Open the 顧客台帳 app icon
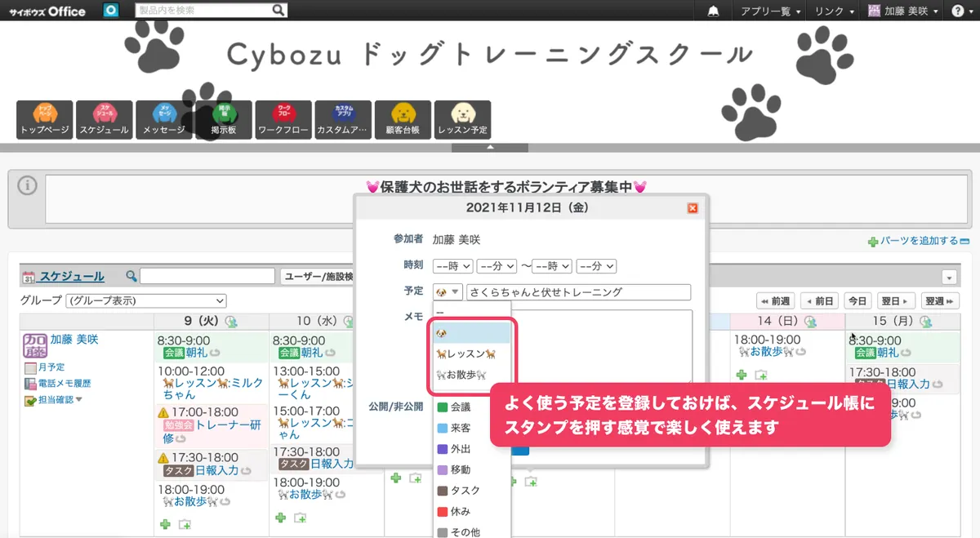The image size is (980, 538). (x=403, y=119)
